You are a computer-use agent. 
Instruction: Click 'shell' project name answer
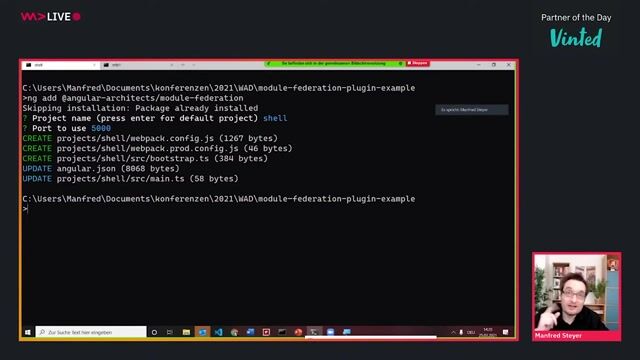(275, 118)
